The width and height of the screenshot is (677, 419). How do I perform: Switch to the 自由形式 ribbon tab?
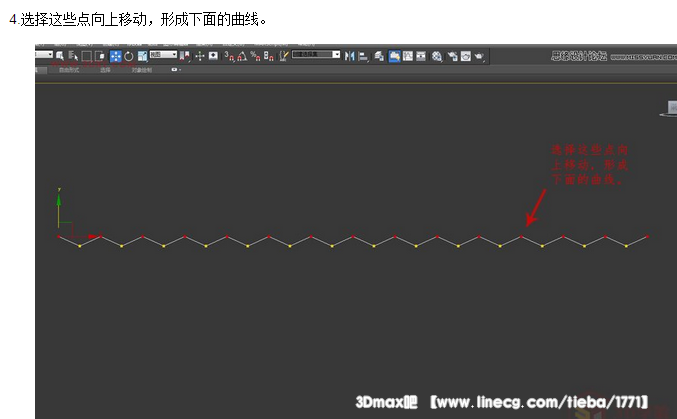click(x=69, y=70)
